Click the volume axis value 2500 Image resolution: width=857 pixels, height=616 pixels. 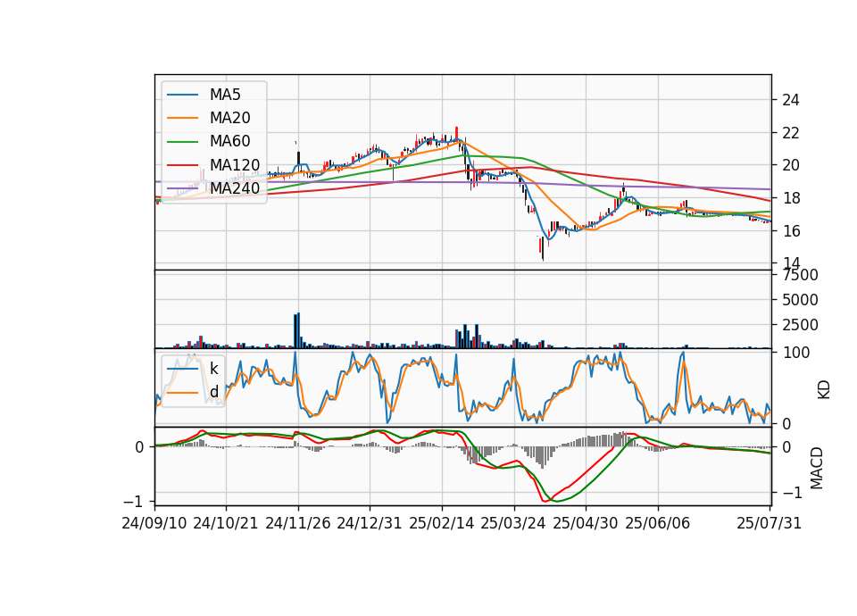coord(800,325)
